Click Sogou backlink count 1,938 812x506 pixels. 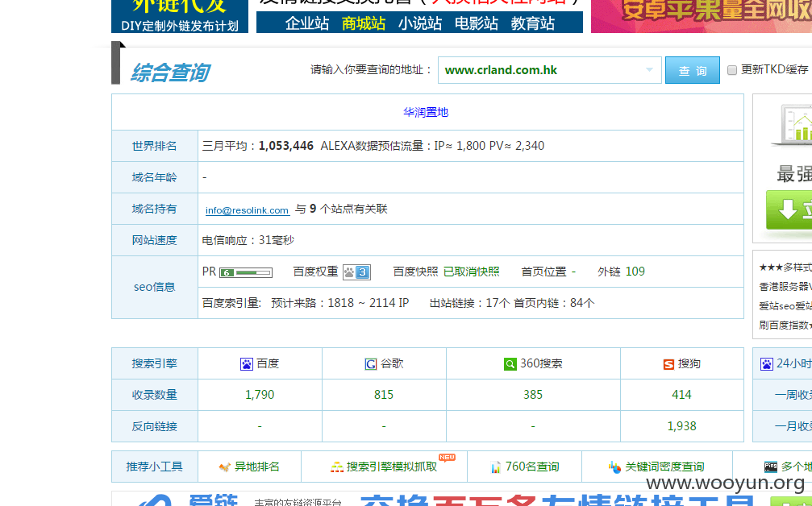click(681, 426)
